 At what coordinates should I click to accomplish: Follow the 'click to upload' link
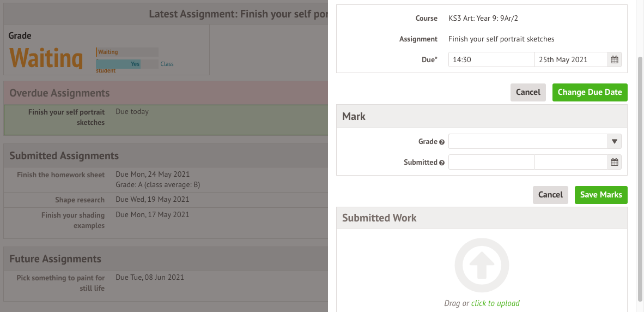(x=495, y=303)
